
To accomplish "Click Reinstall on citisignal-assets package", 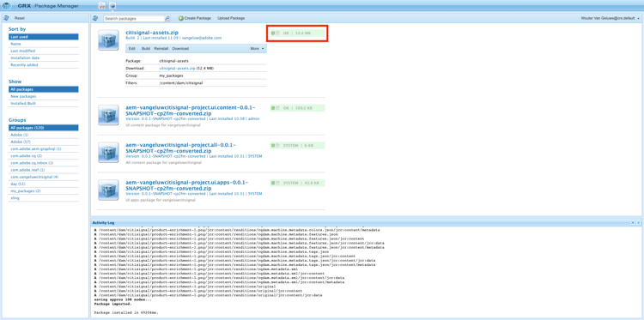I will 161,48.
